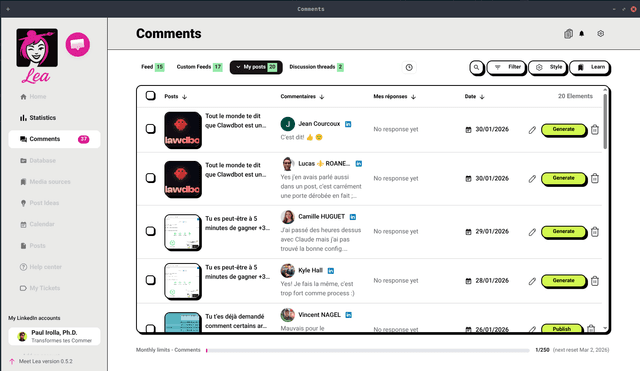Image resolution: width=640 pixels, height=371 pixels.
Task: Generate reply for Camille HUGUET comment
Action: (564, 231)
